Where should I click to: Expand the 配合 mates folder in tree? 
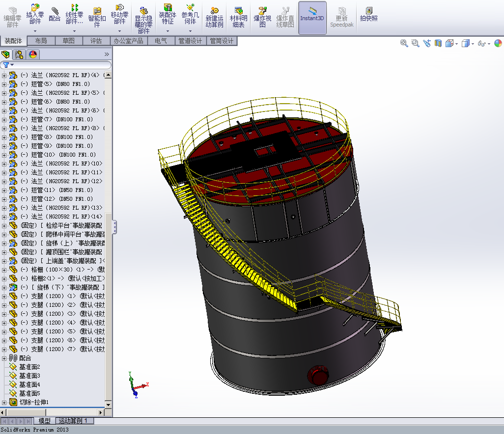pos(4,358)
